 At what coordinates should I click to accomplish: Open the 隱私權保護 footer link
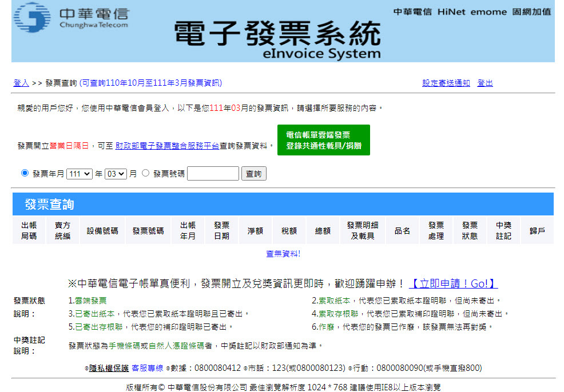(109, 368)
